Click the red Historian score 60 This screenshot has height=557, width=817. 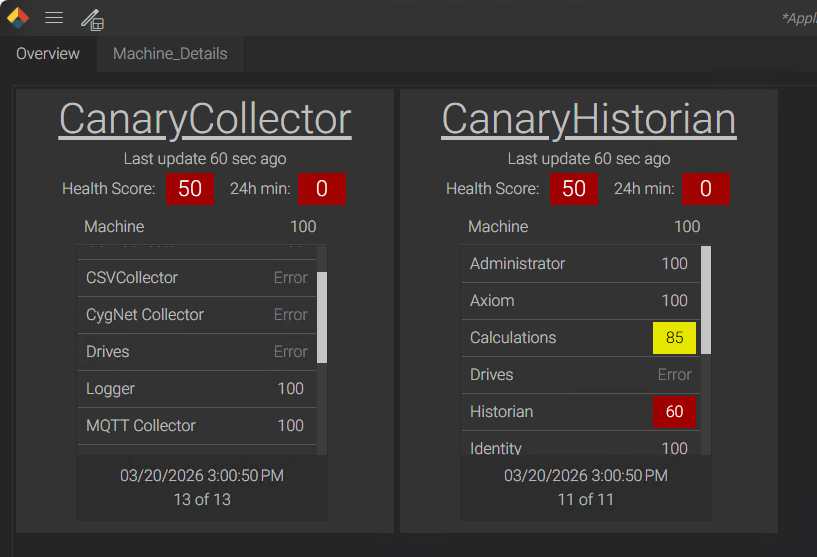674,412
